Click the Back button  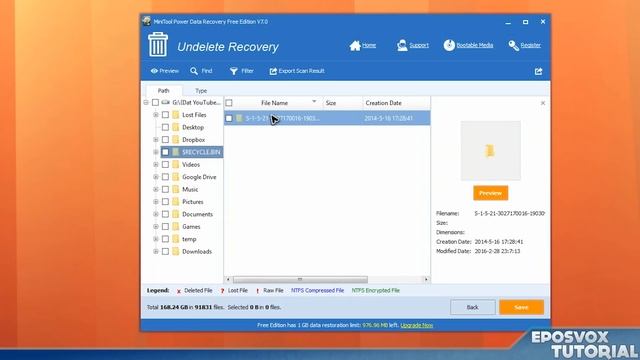tap(473, 307)
